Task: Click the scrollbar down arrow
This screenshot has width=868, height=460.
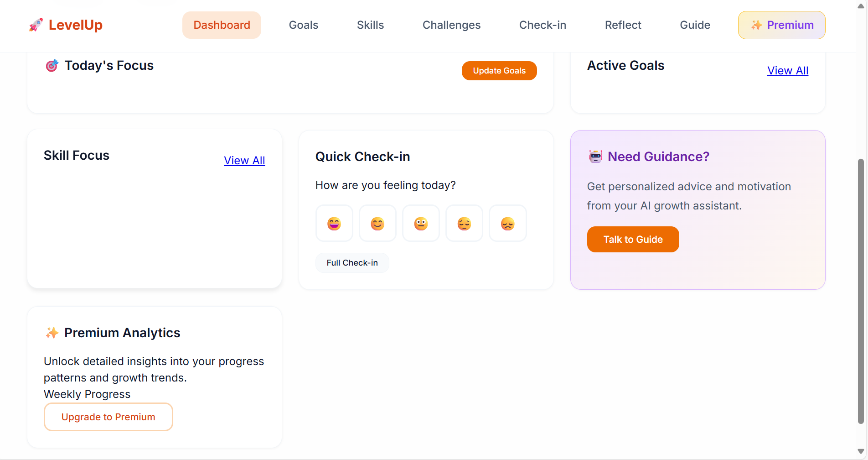Action: tap(861, 451)
